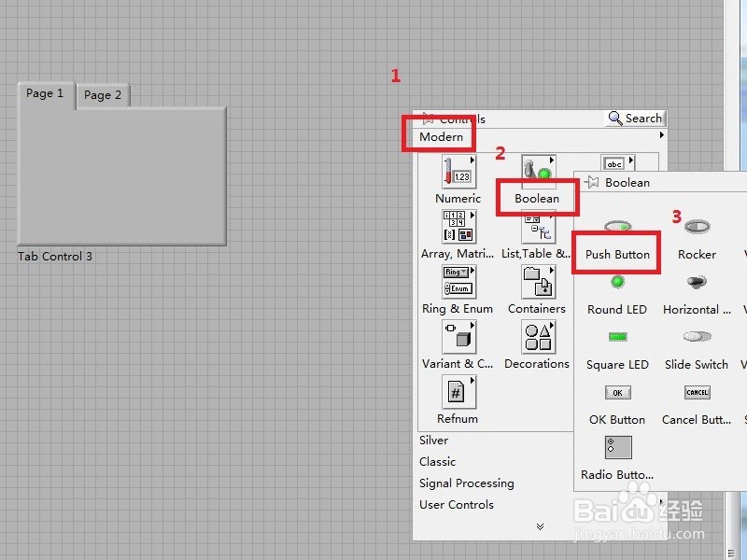This screenshot has height=560, width=747.
Task: Select the Cancel Button control icon
Action: point(697,392)
